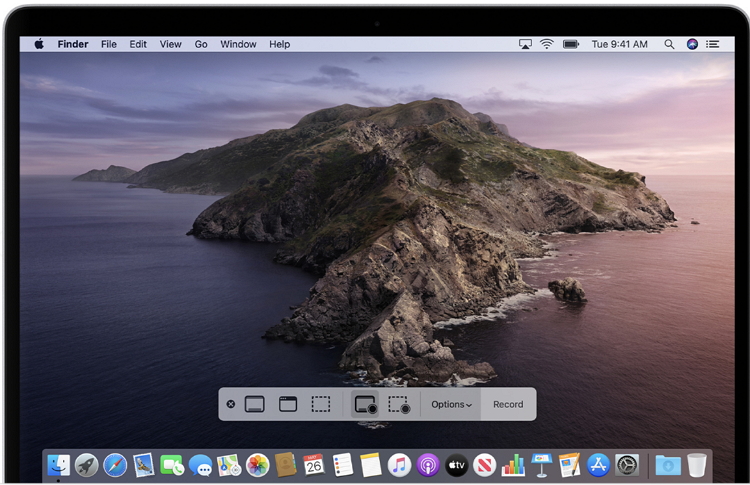
Task: Open Launchpad rocket icon in Dock
Action: (87, 465)
